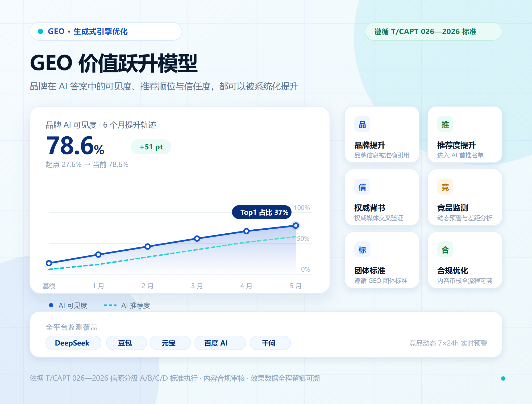Click the 团体标准 card title
The image size is (532, 404).
click(370, 271)
